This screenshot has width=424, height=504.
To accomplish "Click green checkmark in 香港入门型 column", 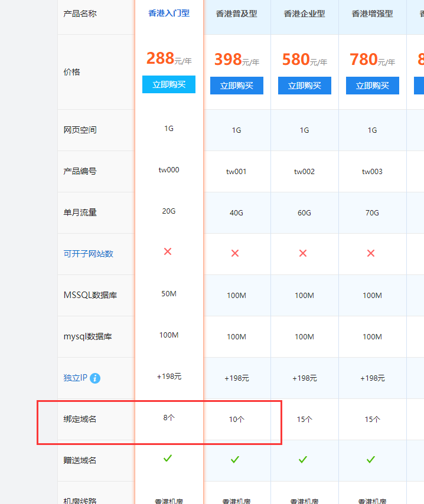I will 168,458.
